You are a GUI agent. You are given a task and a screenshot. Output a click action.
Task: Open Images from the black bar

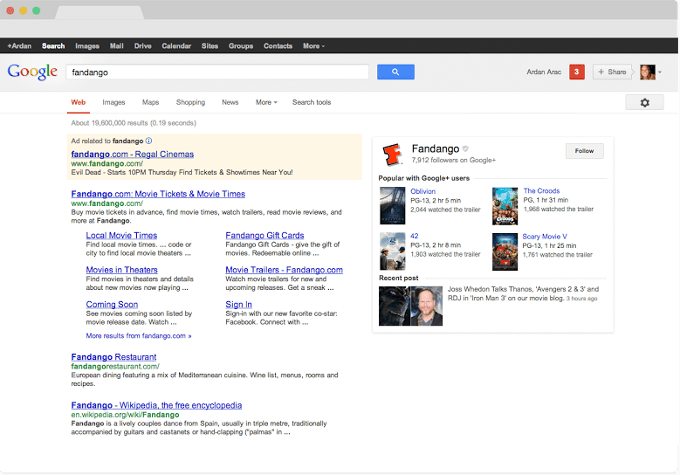coord(87,46)
